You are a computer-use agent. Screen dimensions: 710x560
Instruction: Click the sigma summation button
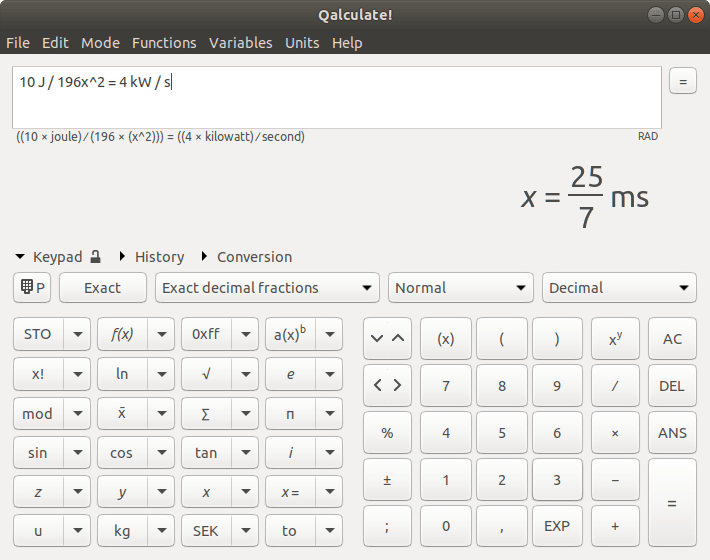click(206, 413)
